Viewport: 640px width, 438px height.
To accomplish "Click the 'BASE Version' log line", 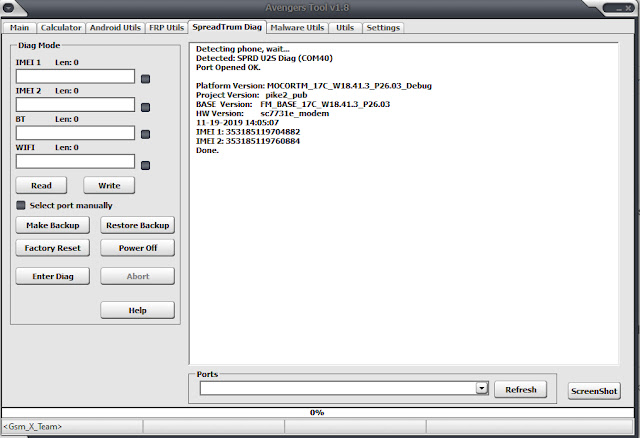I will click(293, 104).
